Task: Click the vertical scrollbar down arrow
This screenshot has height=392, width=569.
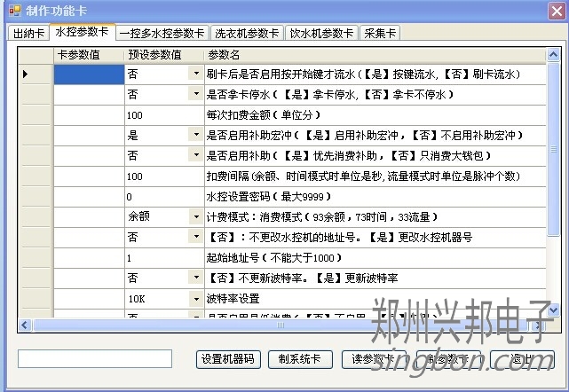Action: coord(554,310)
